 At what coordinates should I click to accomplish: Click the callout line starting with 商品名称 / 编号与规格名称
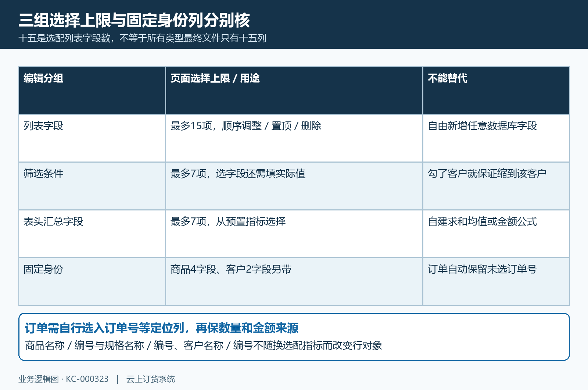[x=204, y=345]
